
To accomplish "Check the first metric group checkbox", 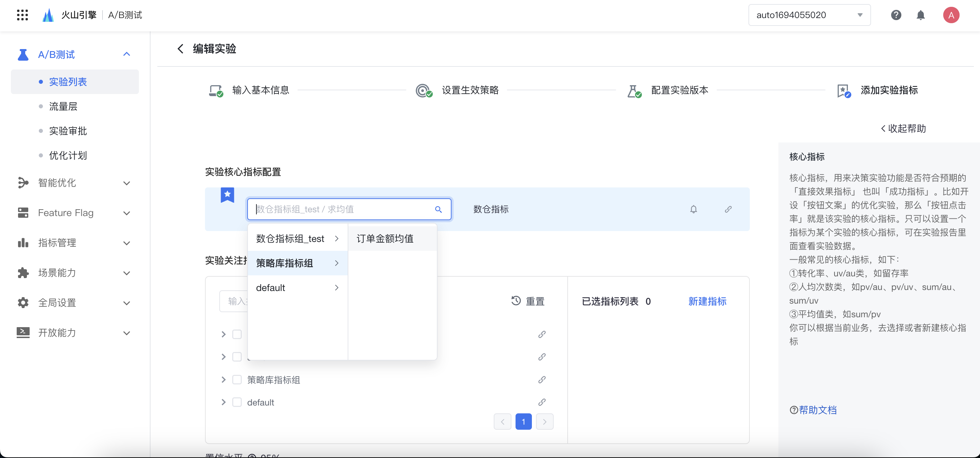I will click(237, 335).
